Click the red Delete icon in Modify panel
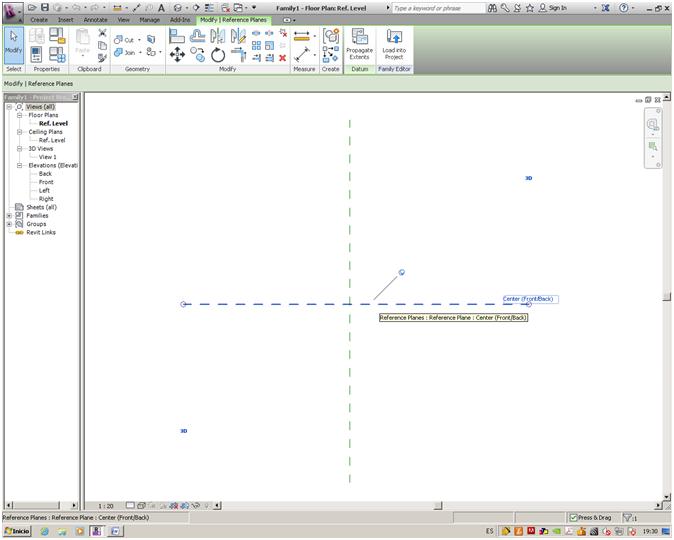 [x=283, y=58]
